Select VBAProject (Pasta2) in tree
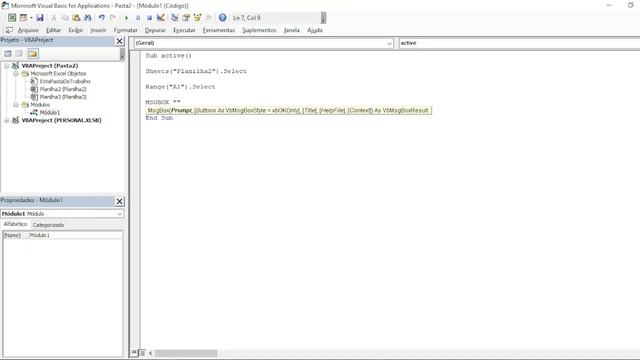 pos(49,66)
